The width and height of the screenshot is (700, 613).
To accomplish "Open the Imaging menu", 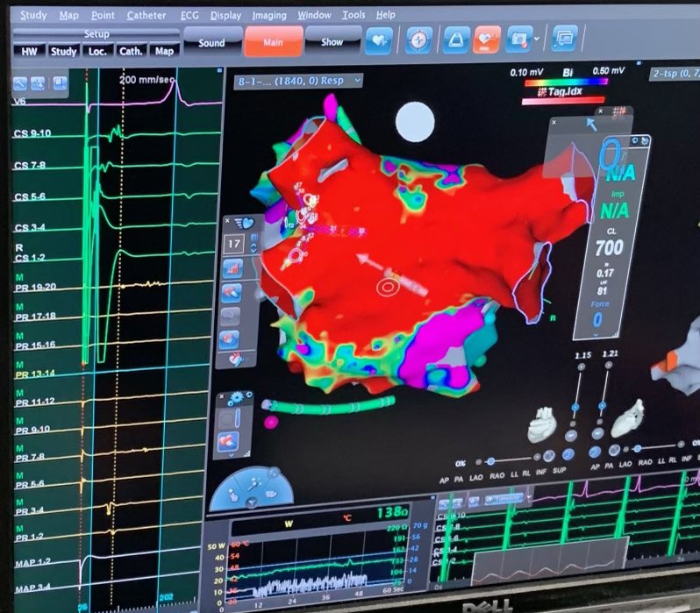I will pyautogui.click(x=269, y=15).
